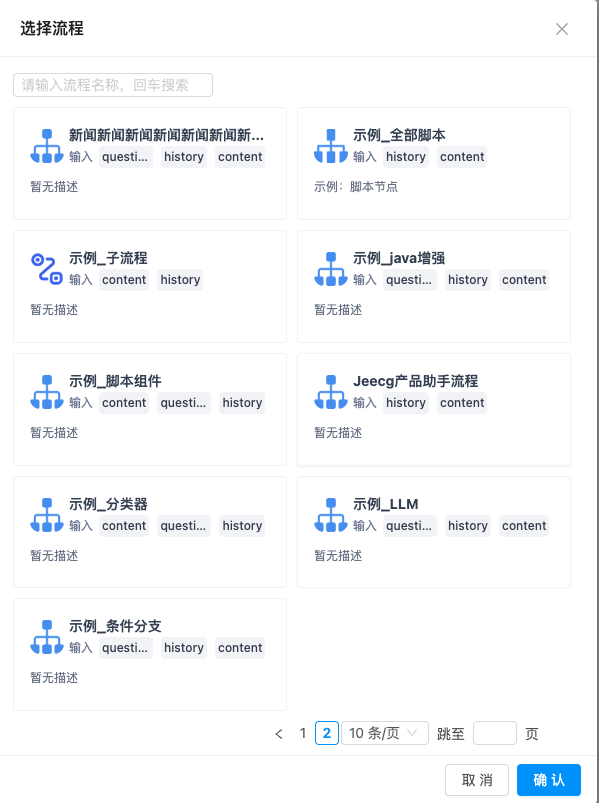This screenshot has width=599, height=803.
Task: Click the history tag on 示例_子流程
Action: 180,280
